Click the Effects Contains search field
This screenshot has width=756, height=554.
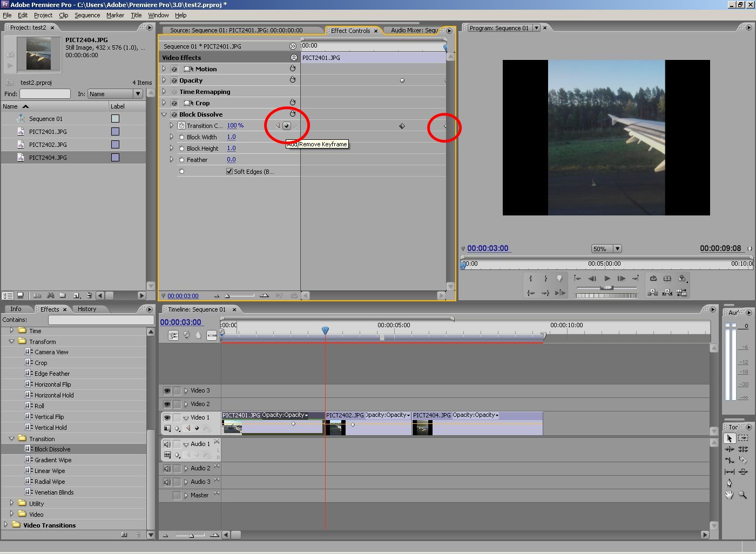click(x=101, y=320)
